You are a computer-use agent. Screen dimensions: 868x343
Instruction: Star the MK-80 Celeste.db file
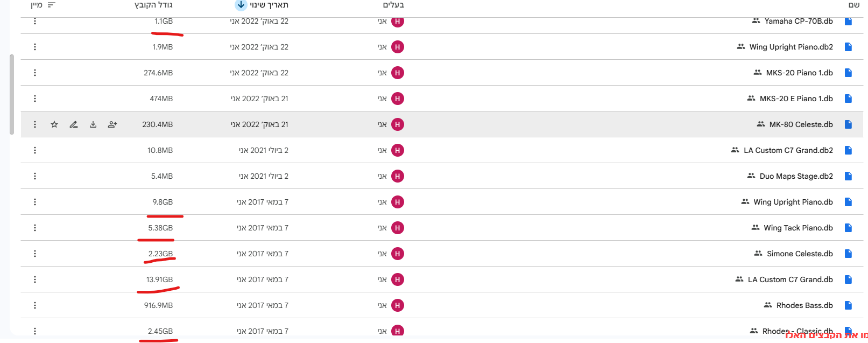(x=54, y=124)
